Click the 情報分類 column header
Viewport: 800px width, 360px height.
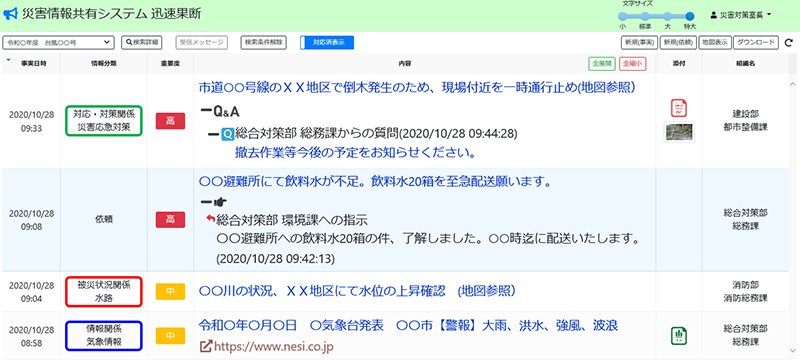(x=104, y=64)
